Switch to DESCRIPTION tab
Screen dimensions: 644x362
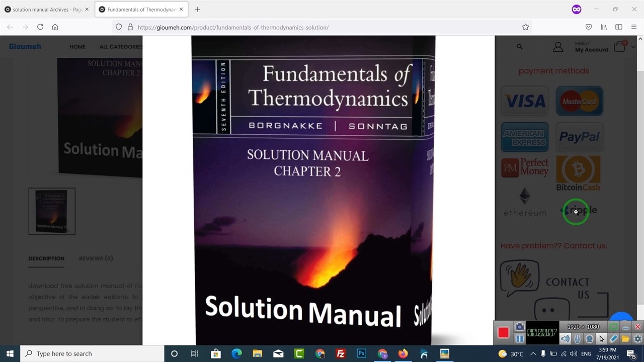point(46,258)
